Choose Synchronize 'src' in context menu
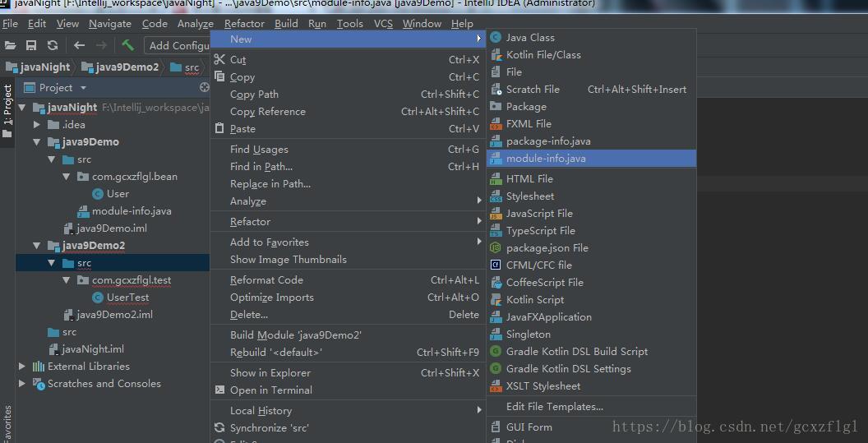 click(x=347, y=427)
